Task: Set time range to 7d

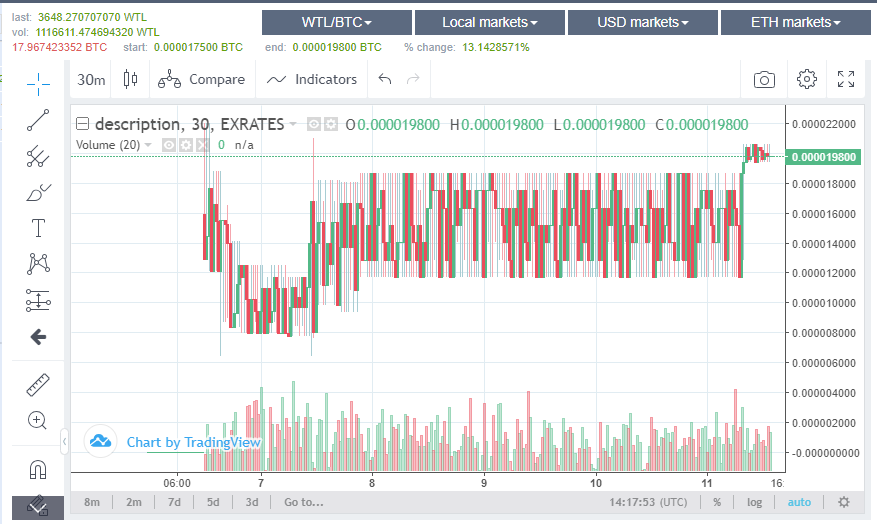Action: coord(174,502)
